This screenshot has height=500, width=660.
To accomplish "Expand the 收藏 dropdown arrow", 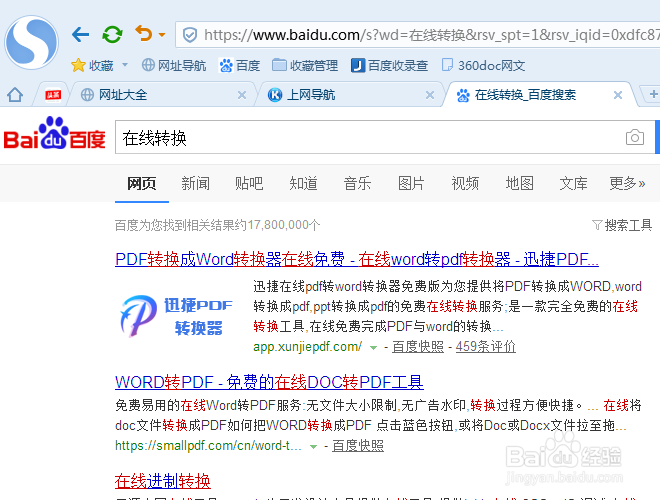I will coord(125,65).
